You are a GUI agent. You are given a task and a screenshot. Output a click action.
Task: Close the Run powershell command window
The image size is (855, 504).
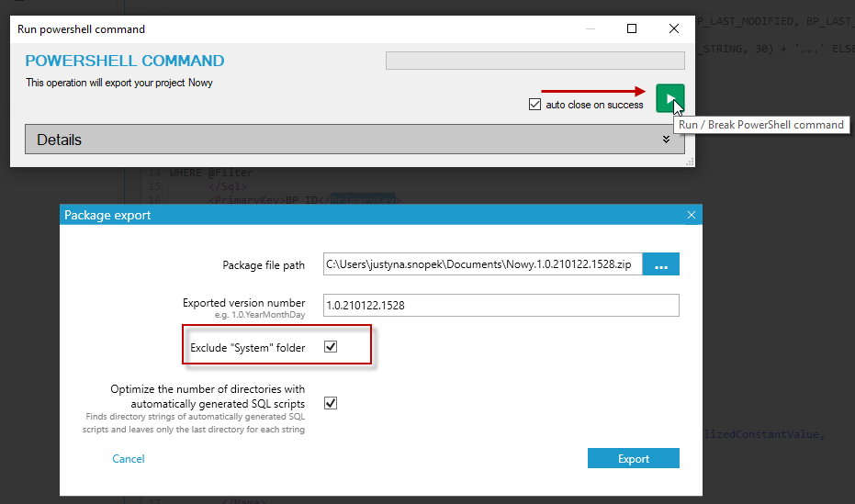pyautogui.click(x=674, y=28)
